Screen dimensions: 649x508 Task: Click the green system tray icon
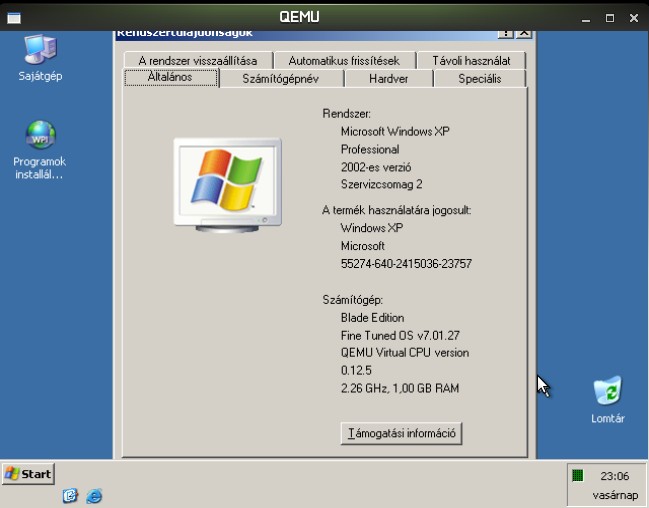click(577, 475)
